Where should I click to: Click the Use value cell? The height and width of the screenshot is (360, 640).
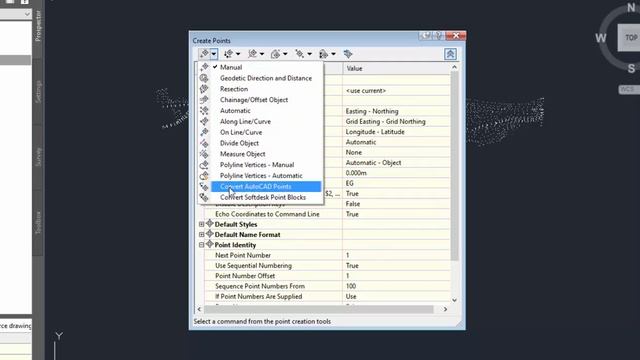point(396,296)
